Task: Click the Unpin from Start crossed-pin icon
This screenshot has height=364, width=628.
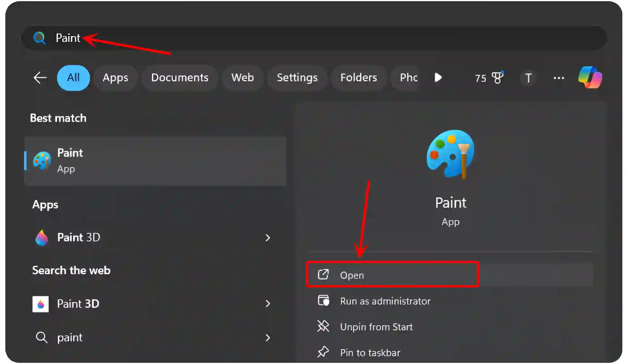Action: (323, 326)
